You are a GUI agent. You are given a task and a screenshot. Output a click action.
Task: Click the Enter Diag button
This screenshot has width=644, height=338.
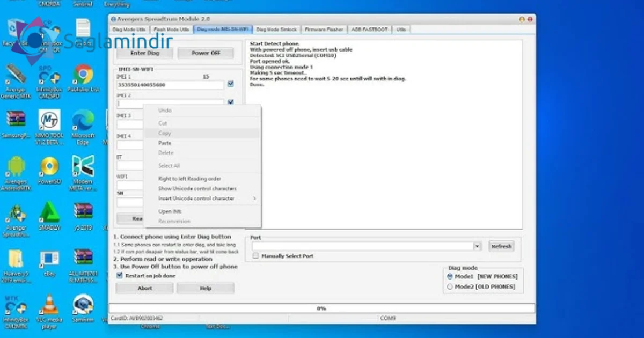coord(145,53)
